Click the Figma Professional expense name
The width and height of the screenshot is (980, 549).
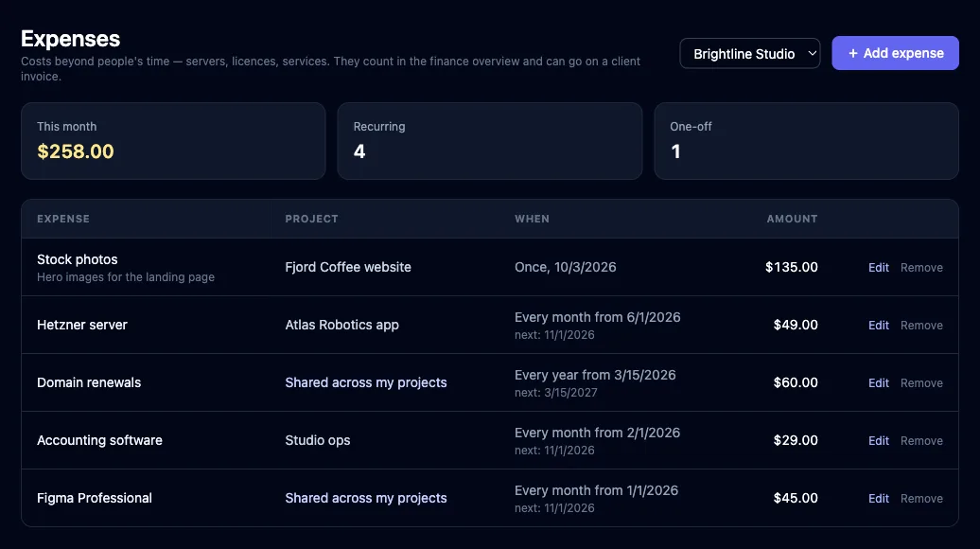(x=95, y=498)
